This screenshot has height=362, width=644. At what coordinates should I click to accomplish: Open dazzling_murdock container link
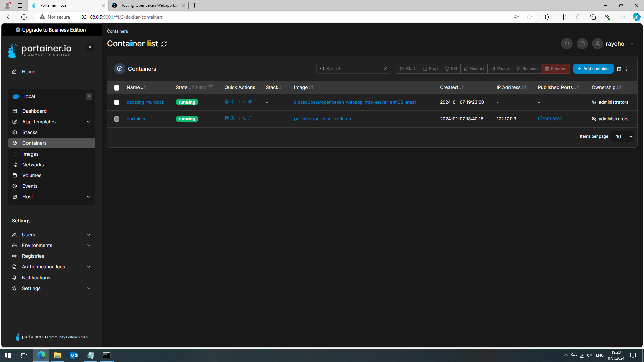[145, 102]
